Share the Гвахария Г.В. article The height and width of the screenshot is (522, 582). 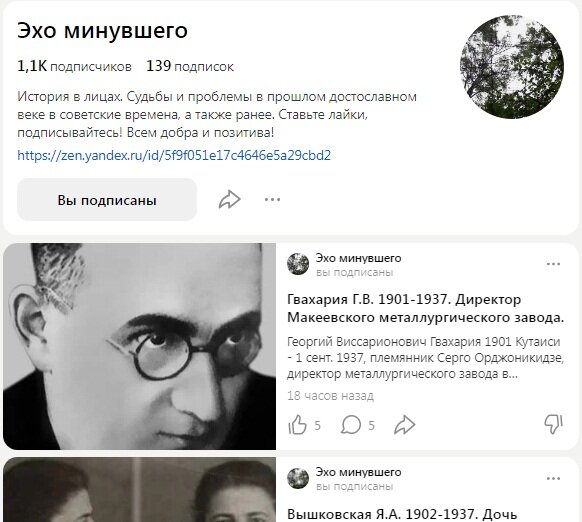[404, 425]
